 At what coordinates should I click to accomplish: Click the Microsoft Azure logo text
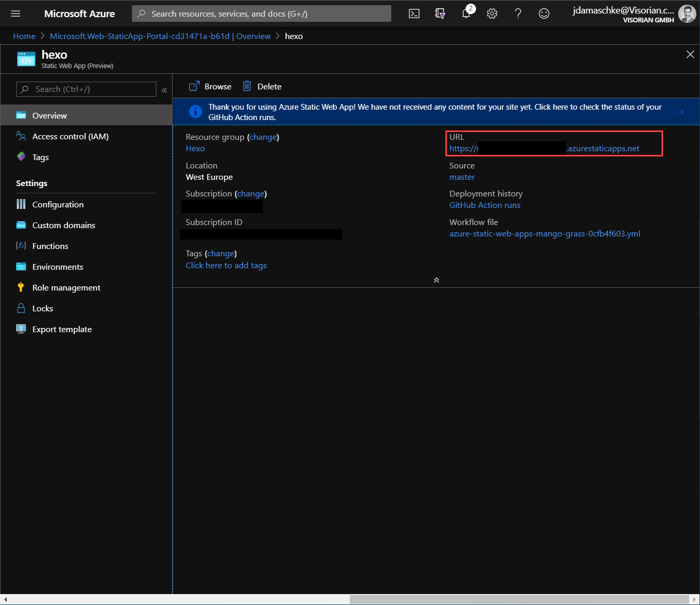80,14
